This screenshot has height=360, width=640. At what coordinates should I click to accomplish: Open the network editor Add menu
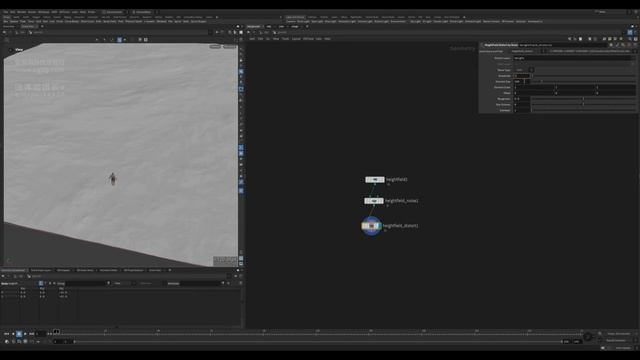click(x=252, y=39)
